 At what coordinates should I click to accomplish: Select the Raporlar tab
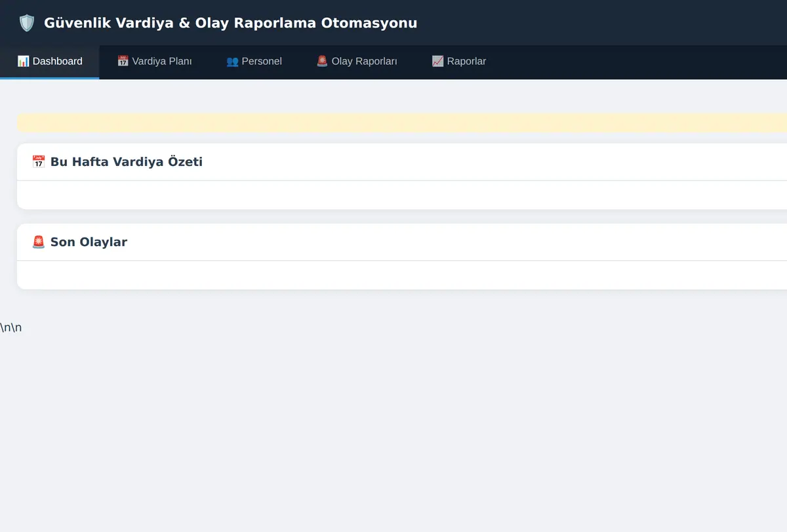coord(458,62)
